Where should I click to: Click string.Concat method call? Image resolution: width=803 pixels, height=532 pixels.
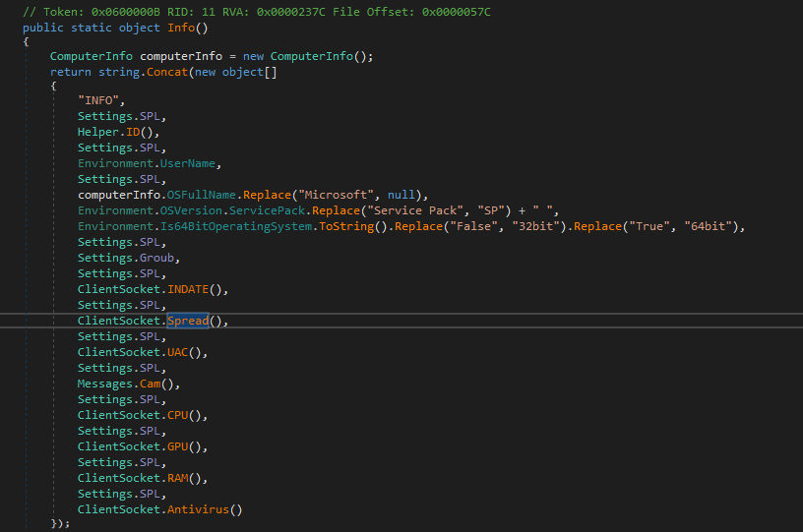coord(143,72)
